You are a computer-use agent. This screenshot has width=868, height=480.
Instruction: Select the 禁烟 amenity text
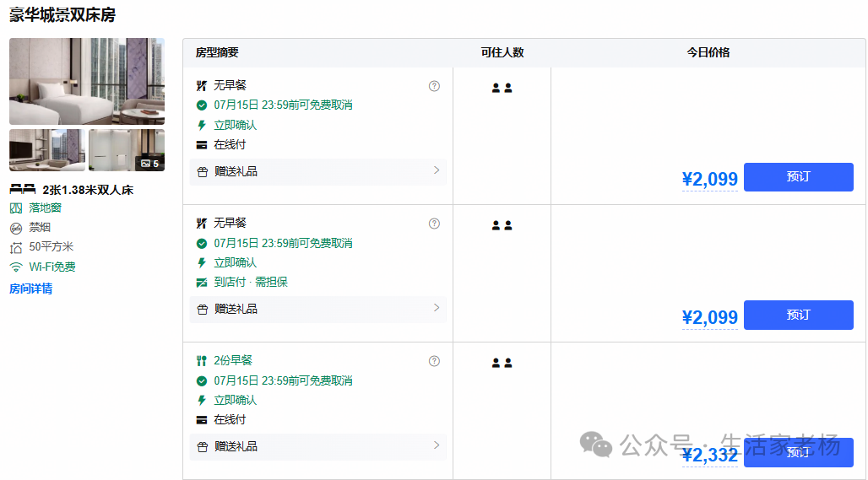[x=40, y=227]
